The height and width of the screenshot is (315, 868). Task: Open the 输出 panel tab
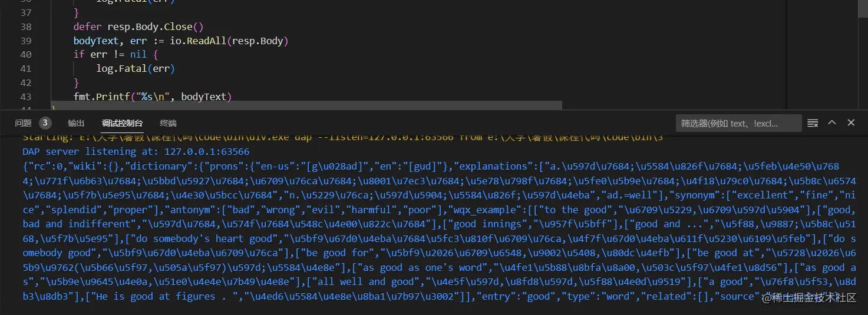coord(76,123)
